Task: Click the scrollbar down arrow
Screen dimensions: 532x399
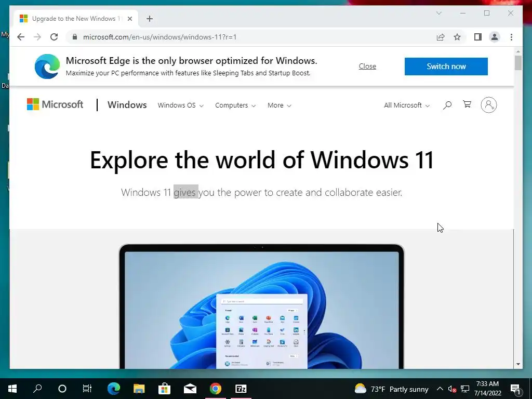Action: [518, 364]
